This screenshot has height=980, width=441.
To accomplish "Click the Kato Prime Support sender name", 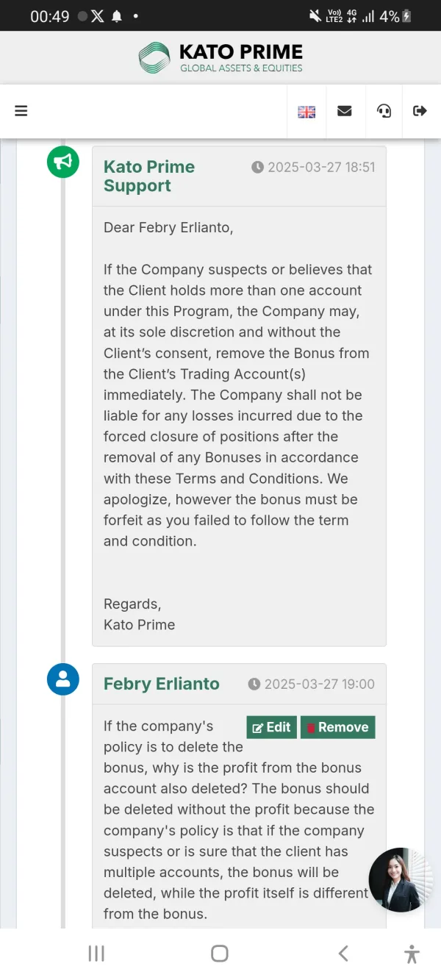I will click(x=149, y=176).
